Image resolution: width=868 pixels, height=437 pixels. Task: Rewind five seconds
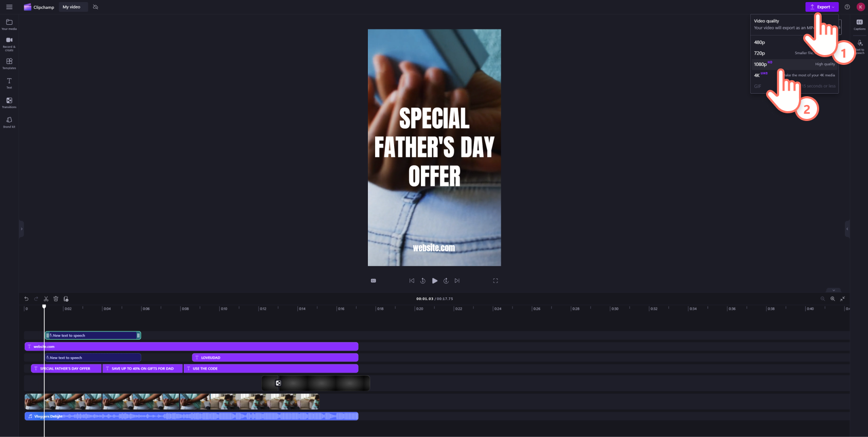click(423, 281)
